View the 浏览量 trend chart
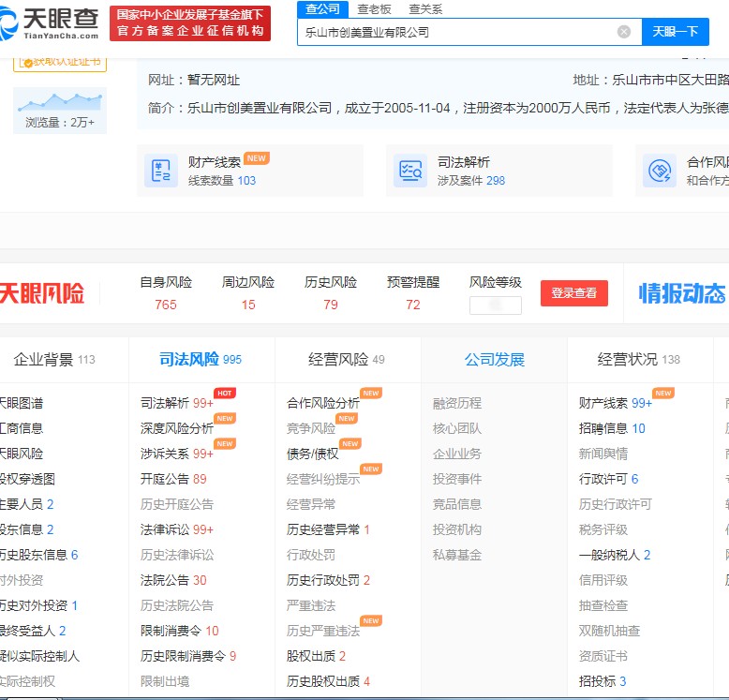 [60, 101]
